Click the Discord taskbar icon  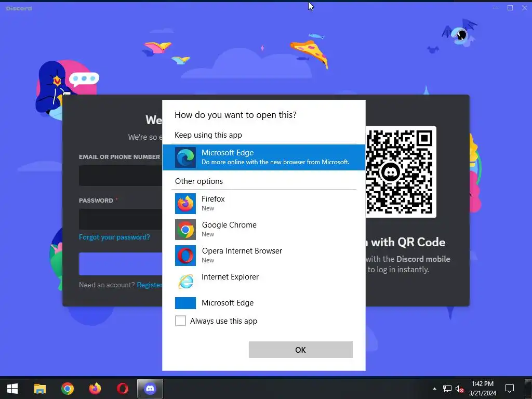point(150,389)
